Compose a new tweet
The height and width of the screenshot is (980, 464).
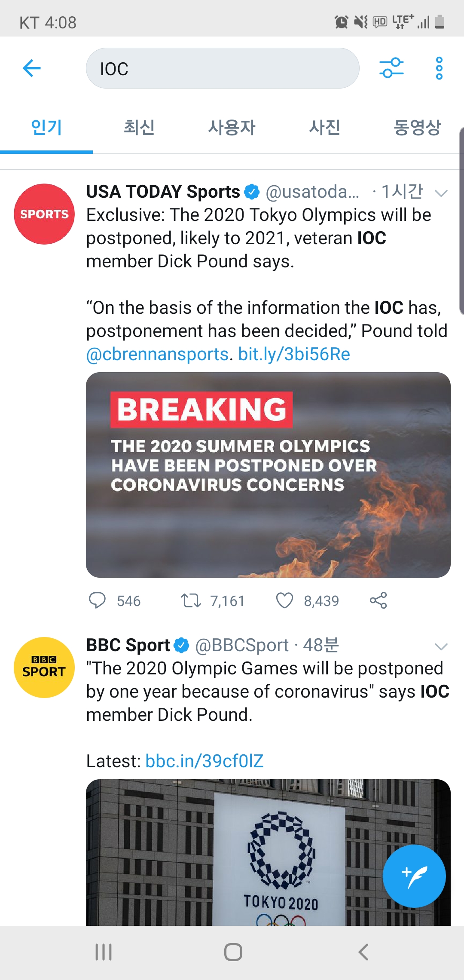(414, 876)
